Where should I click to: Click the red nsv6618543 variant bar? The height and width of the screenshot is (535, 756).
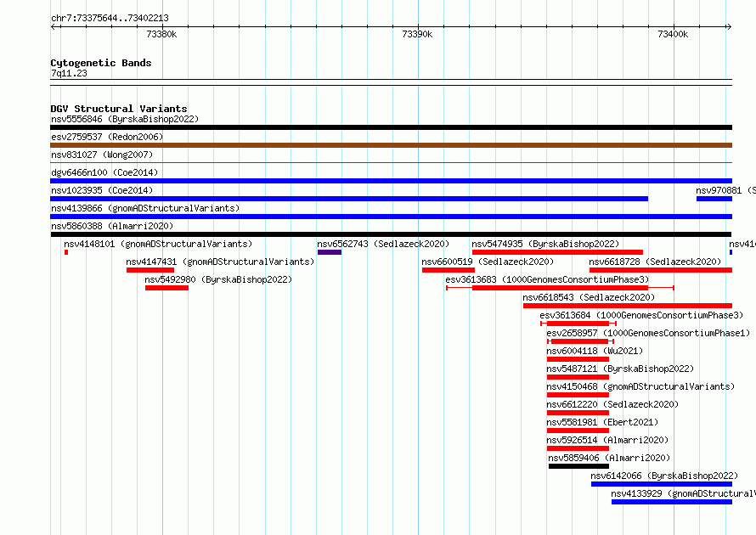[627, 306]
